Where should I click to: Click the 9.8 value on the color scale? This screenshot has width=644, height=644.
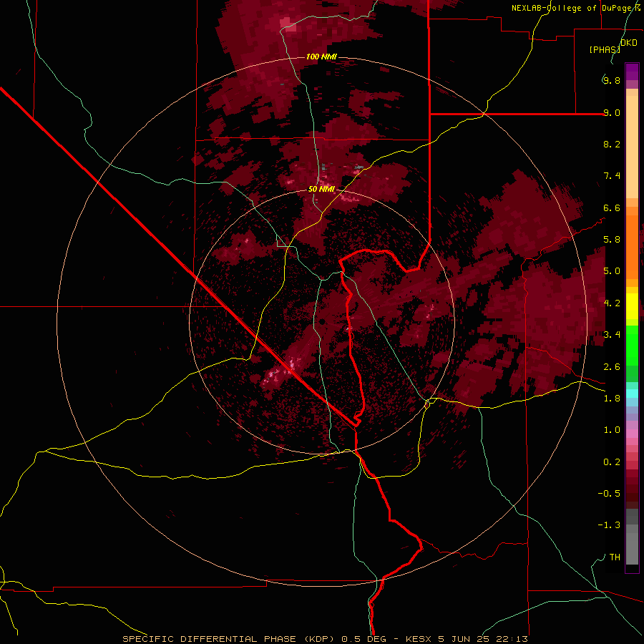[612, 80]
